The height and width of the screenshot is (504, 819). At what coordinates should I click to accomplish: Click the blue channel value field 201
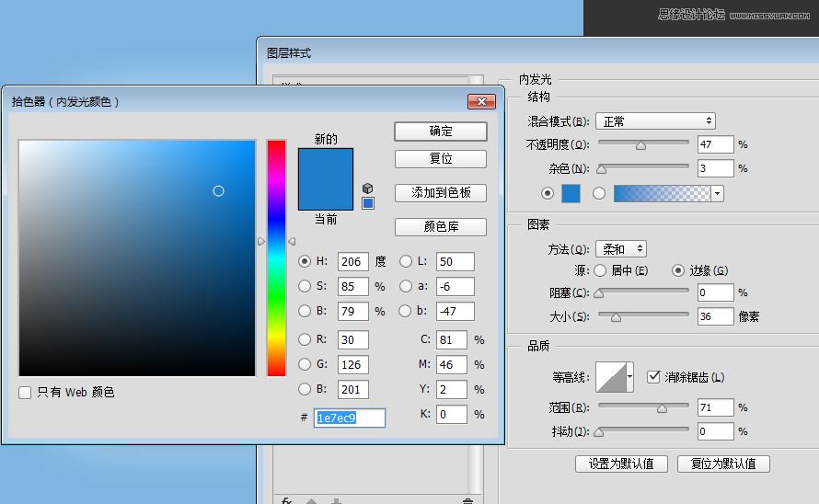click(x=353, y=389)
